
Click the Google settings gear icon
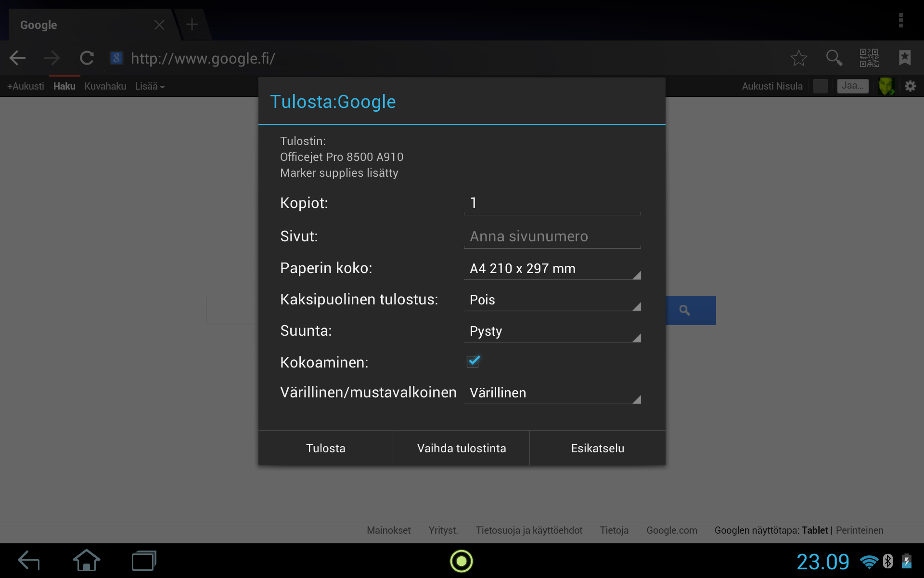click(x=910, y=86)
